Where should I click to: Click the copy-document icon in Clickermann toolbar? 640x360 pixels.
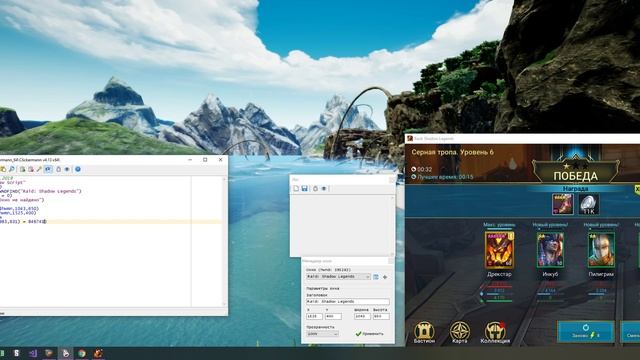click(22, 169)
